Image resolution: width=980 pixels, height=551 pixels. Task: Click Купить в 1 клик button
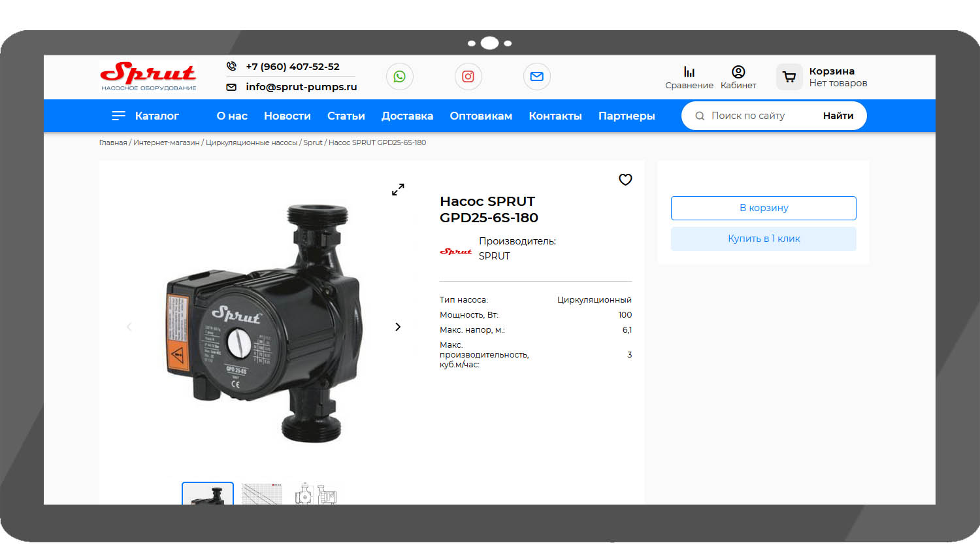coord(764,239)
